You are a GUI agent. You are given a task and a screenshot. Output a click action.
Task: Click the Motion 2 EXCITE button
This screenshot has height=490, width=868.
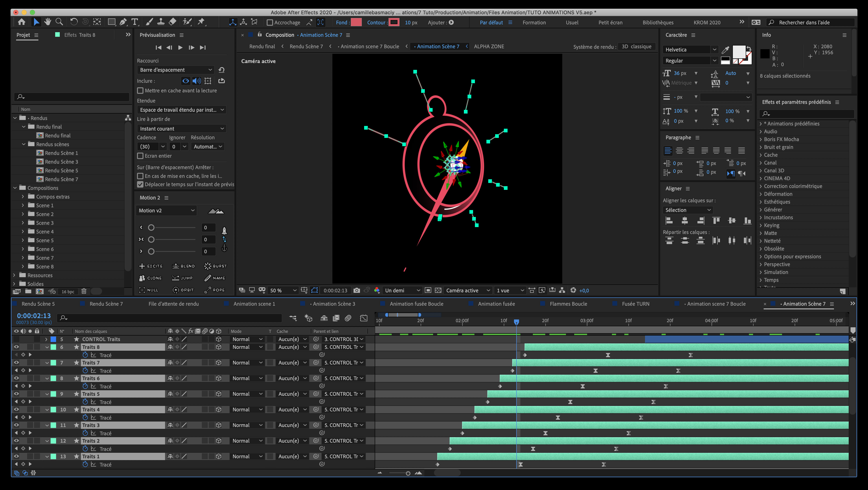151,266
